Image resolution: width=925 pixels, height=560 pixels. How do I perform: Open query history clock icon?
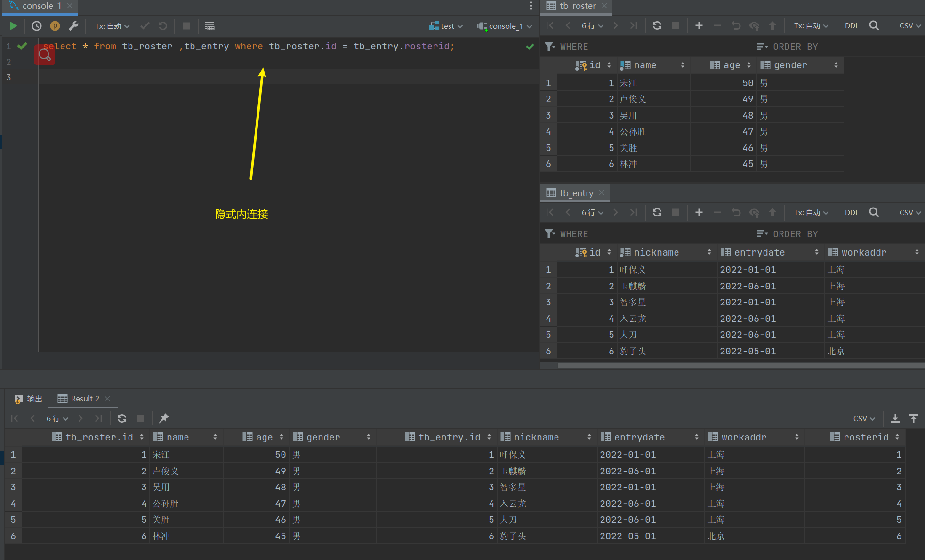click(36, 26)
